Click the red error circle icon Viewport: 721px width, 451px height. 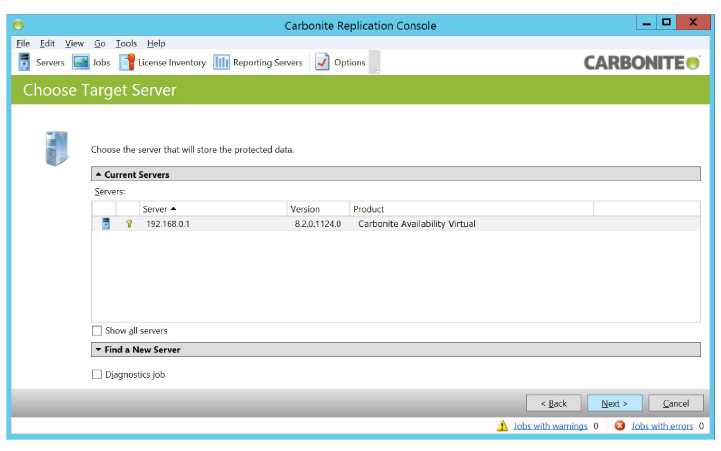620,426
